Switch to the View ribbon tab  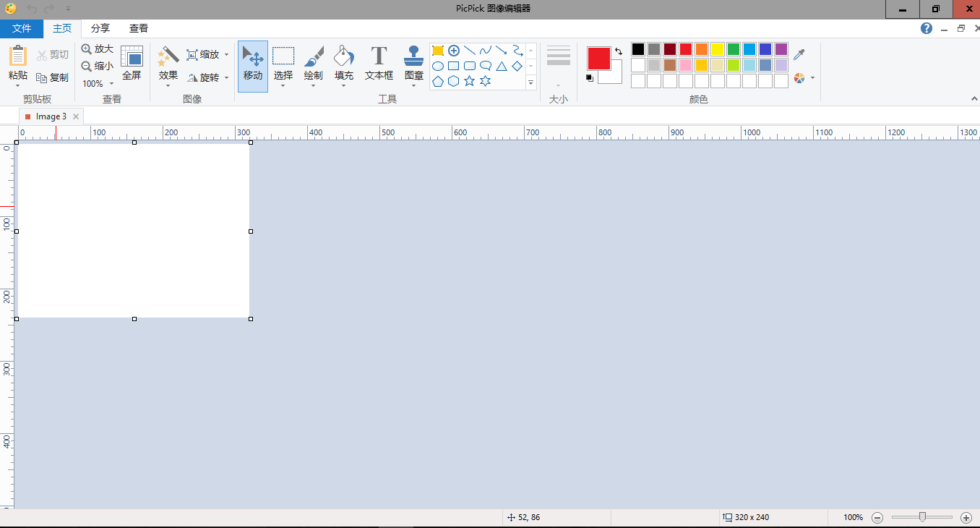139,28
